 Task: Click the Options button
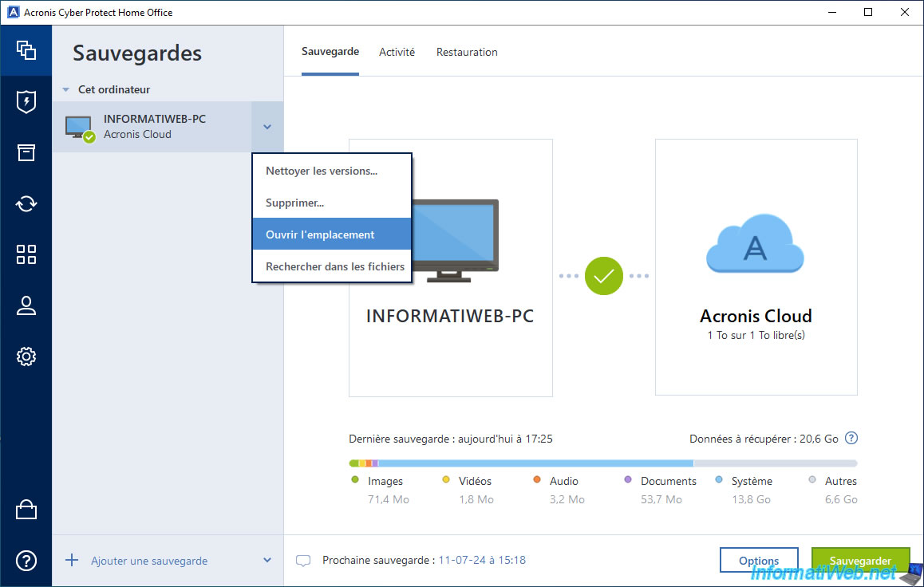759,561
